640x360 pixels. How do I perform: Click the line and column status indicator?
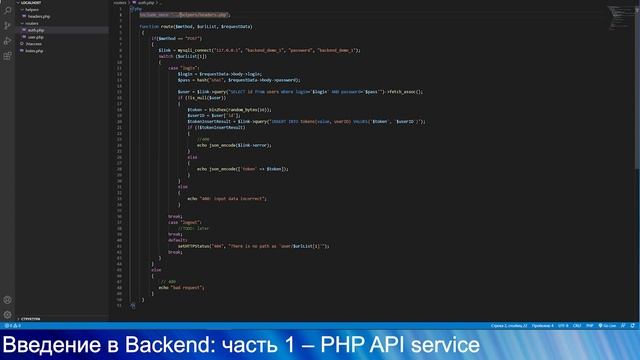pos(509,326)
